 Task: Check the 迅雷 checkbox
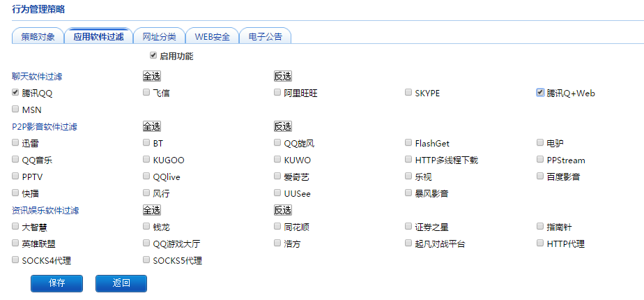tap(15, 142)
